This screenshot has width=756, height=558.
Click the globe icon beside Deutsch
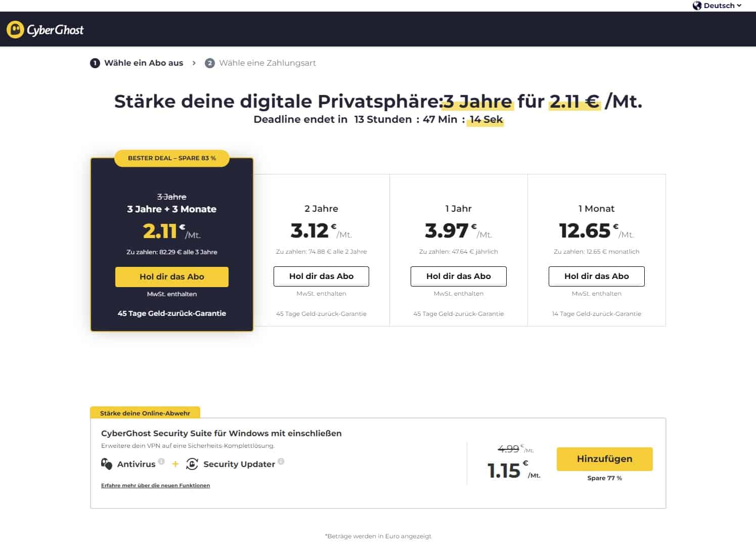click(x=697, y=6)
